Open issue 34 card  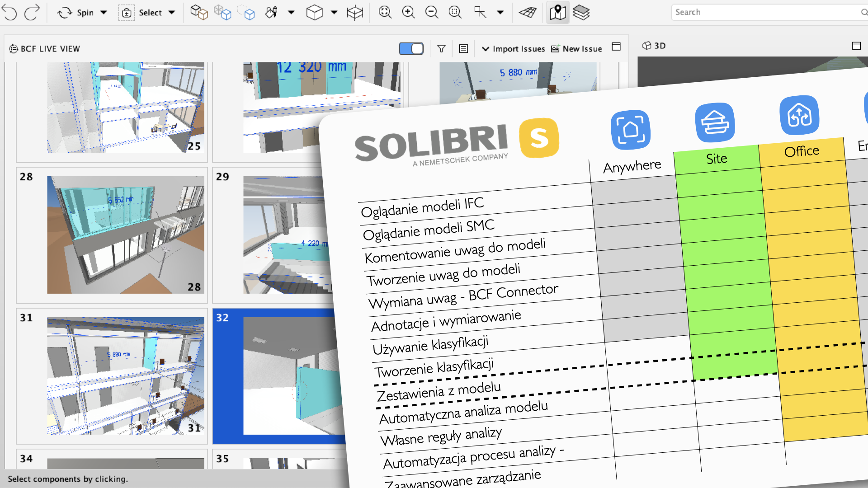click(x=112, y=459)
